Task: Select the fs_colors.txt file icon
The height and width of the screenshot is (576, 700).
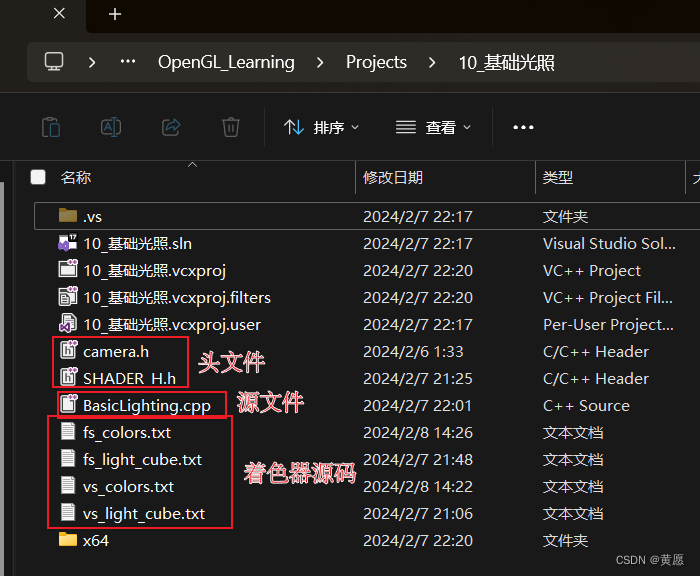Action: [68, 431]
